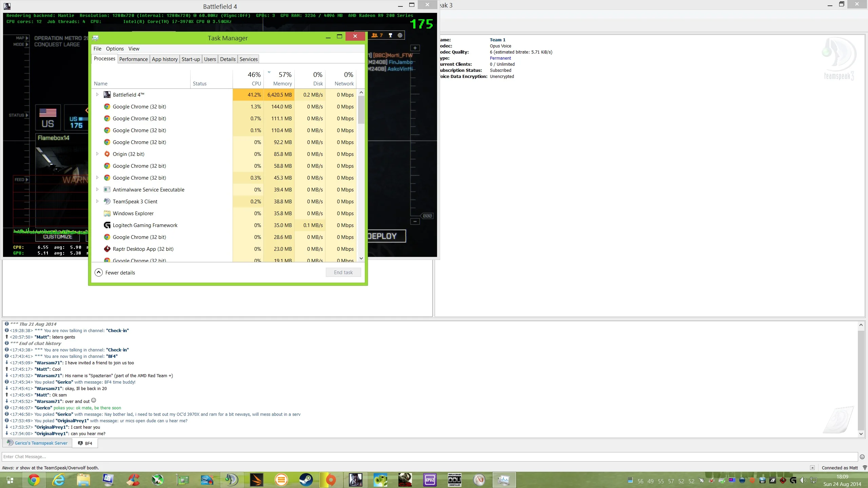Screen dimensions: 868x488
Task: Click the map zoom-in plus button in Battlefield 4
Action: (415, 48)
